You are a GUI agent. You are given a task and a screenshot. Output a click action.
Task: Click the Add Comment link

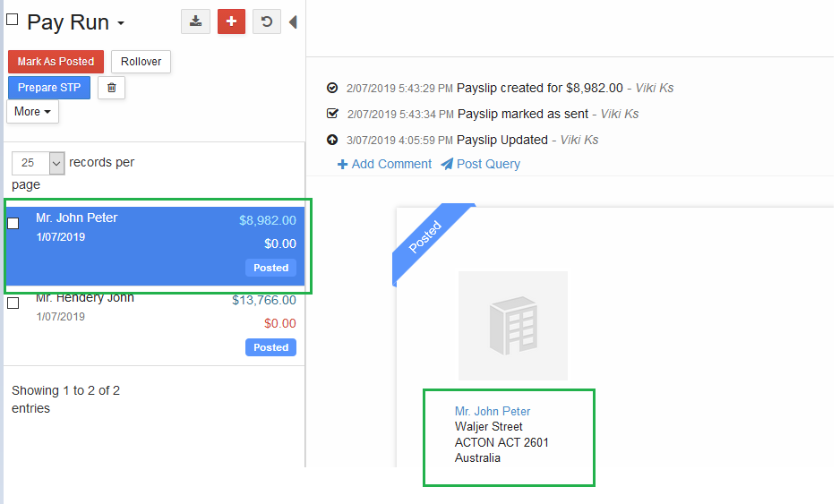pyautogui.click(x=385, y=164)
